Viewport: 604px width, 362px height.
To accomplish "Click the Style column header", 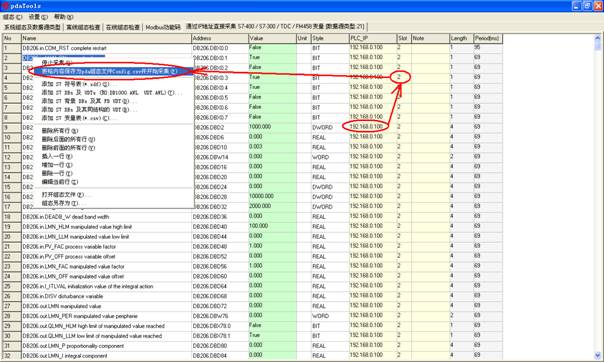I will [330, 38].
